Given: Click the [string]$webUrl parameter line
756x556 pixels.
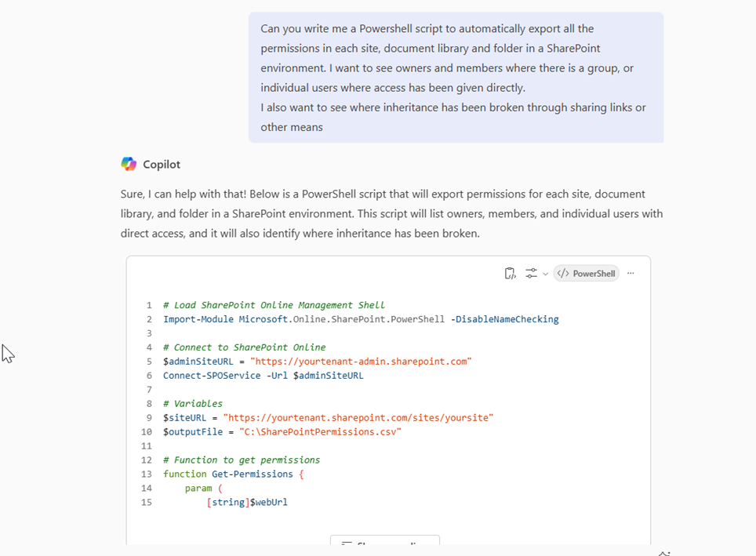Looking at the screenshot, I should [x=247, y=503].
